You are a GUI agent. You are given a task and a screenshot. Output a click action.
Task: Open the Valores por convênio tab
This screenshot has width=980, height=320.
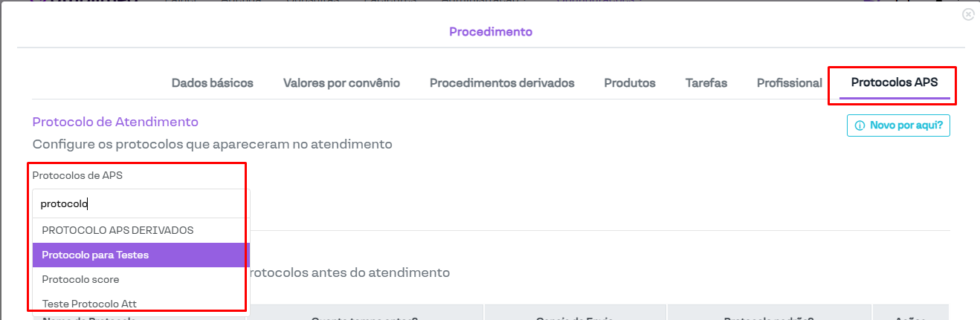tap(341, 83)
